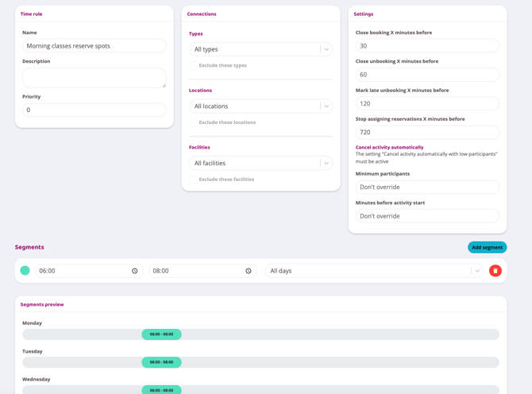Select the Tuesday 06:00 - 08:00 preview segment

click(x=161, y=362)
